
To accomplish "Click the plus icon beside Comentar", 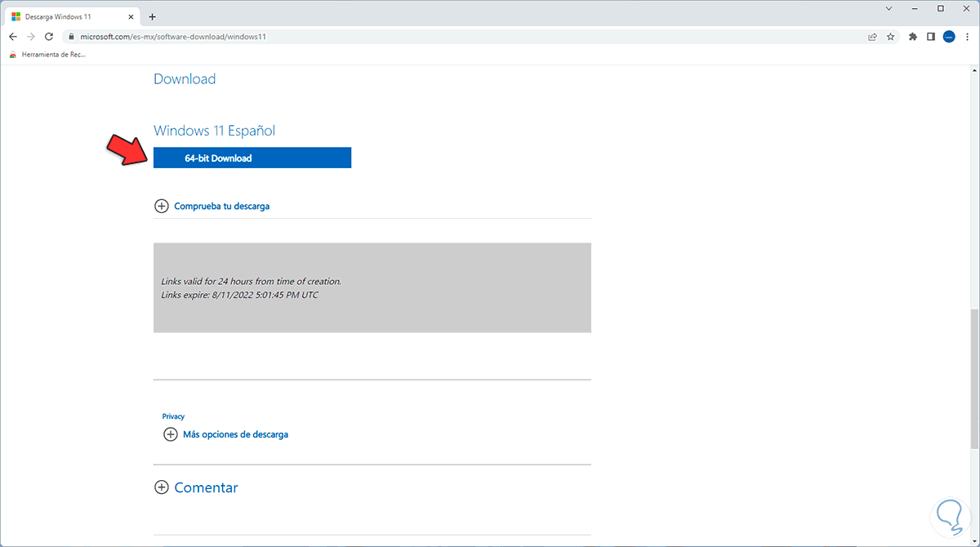I will coord(161,487).
